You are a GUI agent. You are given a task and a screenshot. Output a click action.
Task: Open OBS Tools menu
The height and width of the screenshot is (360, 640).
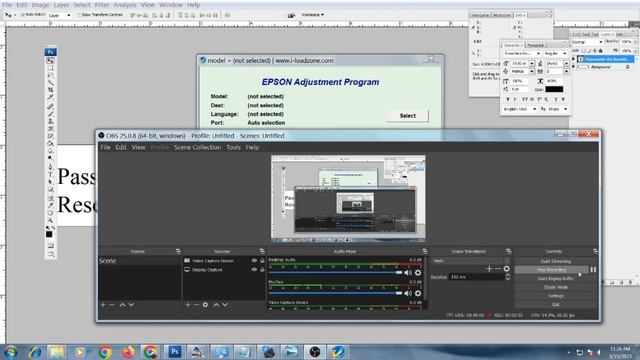(x=233, y=147)
